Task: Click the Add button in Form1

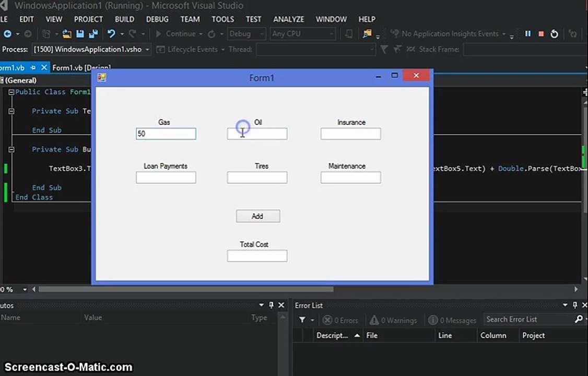Action: [x=257, y=216]
